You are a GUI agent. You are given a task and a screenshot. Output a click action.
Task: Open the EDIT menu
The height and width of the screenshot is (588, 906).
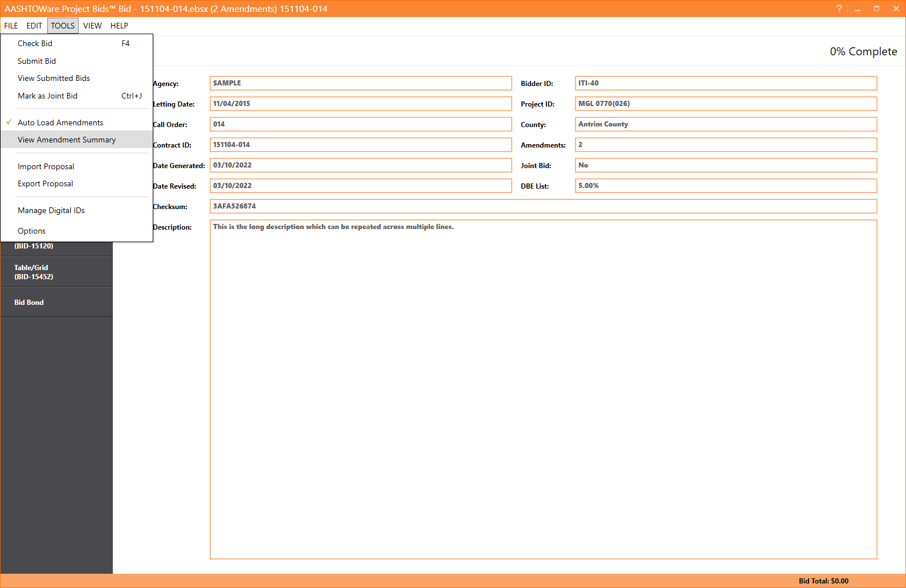tap(34, 26)
